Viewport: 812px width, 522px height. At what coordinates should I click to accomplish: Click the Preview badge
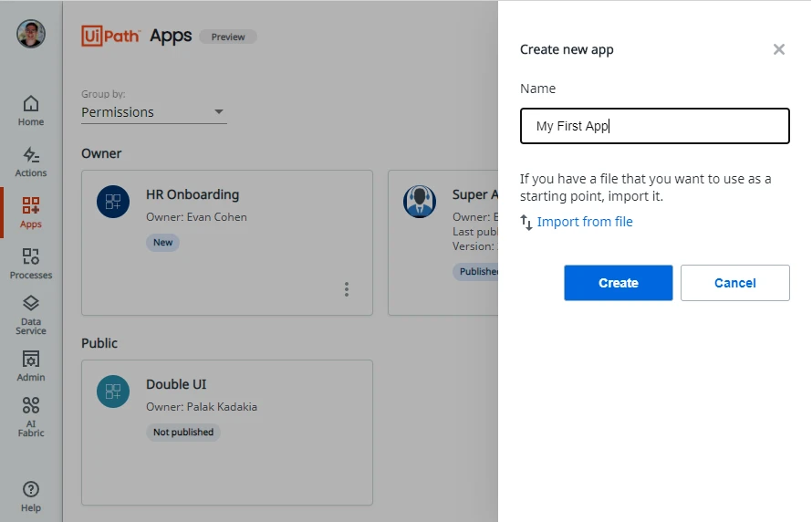(x=228, y=37)
